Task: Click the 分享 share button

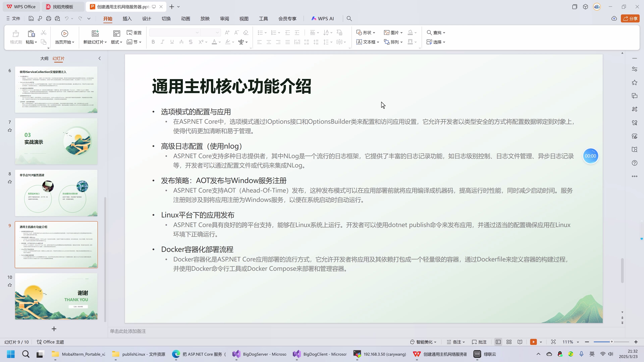Action: pyautogui.click(x=630, y=18)
